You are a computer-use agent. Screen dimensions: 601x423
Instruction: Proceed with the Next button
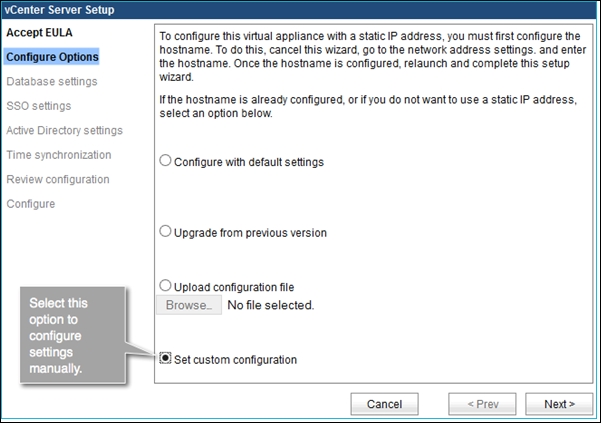tap(559, 404)
